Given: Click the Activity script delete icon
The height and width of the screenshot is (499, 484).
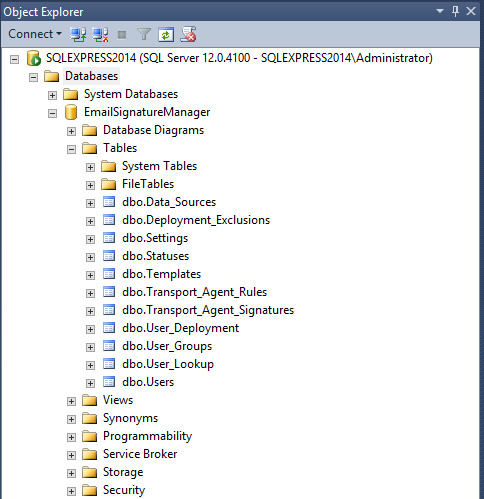Looking at the screenshot, I should [x=188, y=34].
